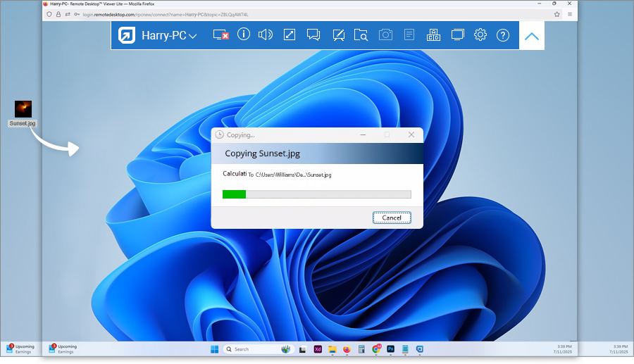Screen dimensions: 634x364
Task: Select the Sunset.jpg desktop file thumbnail
Action: pos(23,108)
